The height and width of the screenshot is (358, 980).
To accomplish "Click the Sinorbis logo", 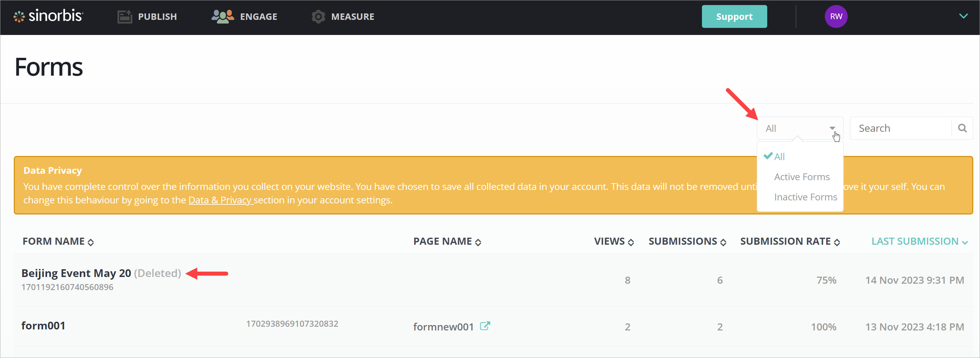I will (49, 16).
